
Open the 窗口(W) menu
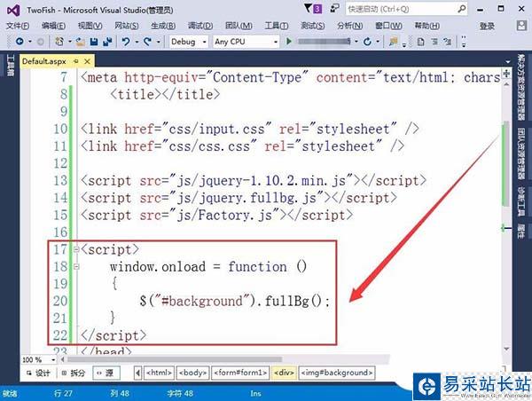tap(388, 26)
